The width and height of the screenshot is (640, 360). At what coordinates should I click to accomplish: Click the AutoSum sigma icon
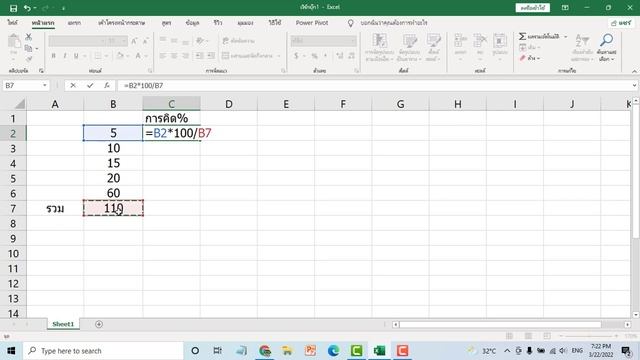click(x=522, y=37)
